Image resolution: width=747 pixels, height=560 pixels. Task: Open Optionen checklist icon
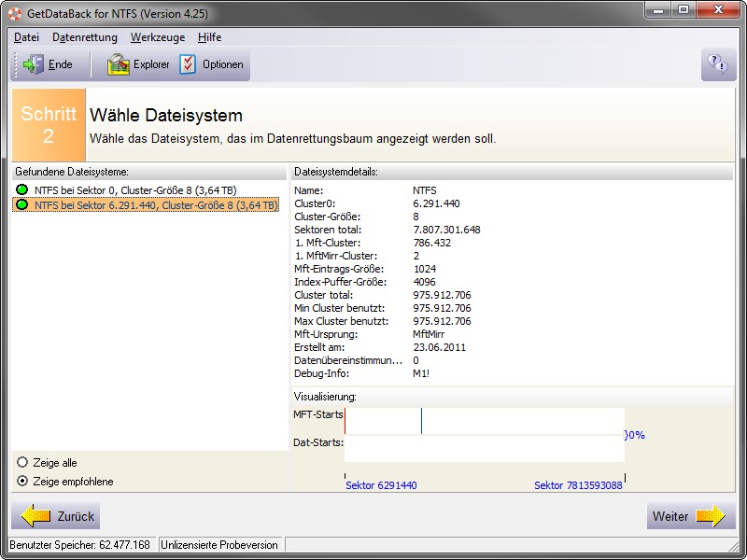coord(188,64)
